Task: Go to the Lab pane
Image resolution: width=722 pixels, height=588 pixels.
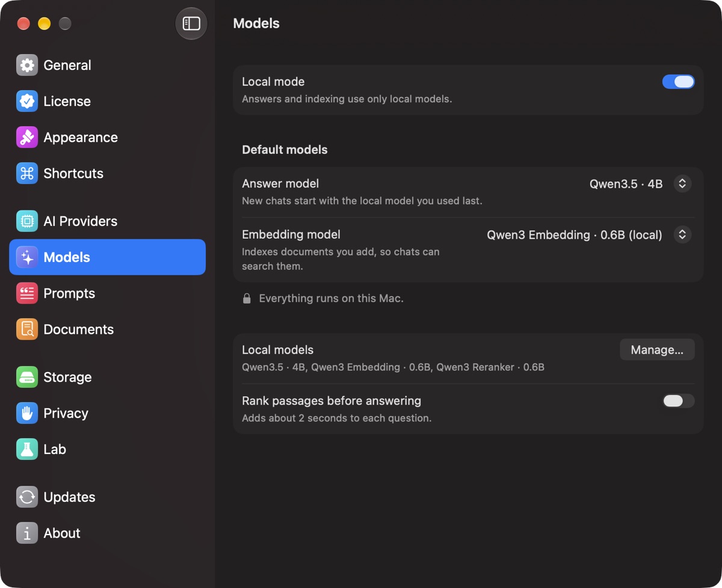Action: point(107,449)
